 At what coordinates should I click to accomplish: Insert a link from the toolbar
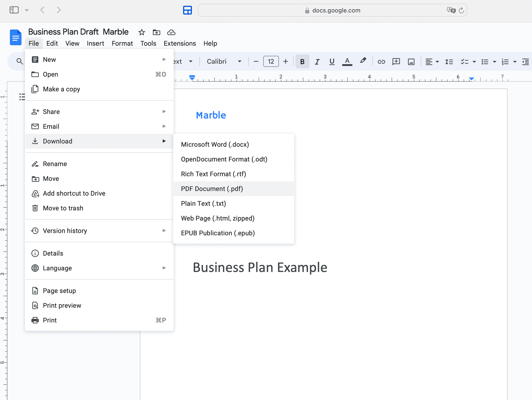click(381, 62)
